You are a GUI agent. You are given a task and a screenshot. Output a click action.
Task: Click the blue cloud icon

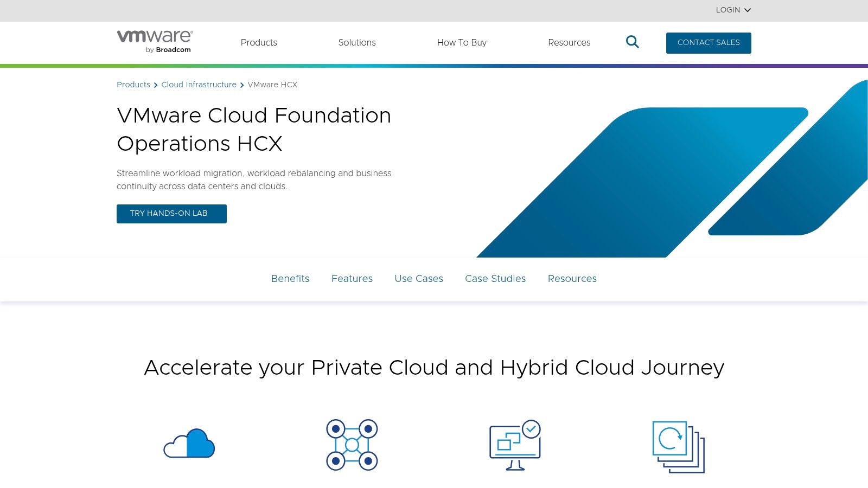(189, 444)
